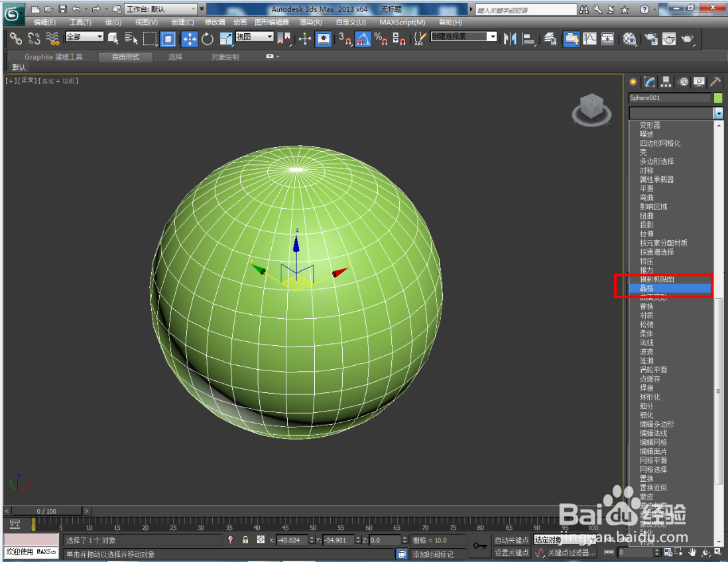Open the Rendered Frame Window
Image resolution: width=728 pixels, height=562 pixels.
(x=669, y=38)
